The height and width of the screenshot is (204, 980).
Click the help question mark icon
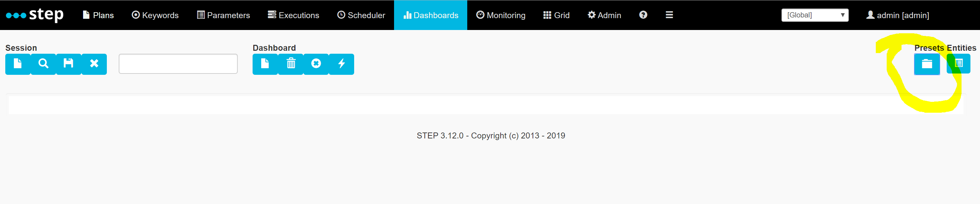[643, 15]
